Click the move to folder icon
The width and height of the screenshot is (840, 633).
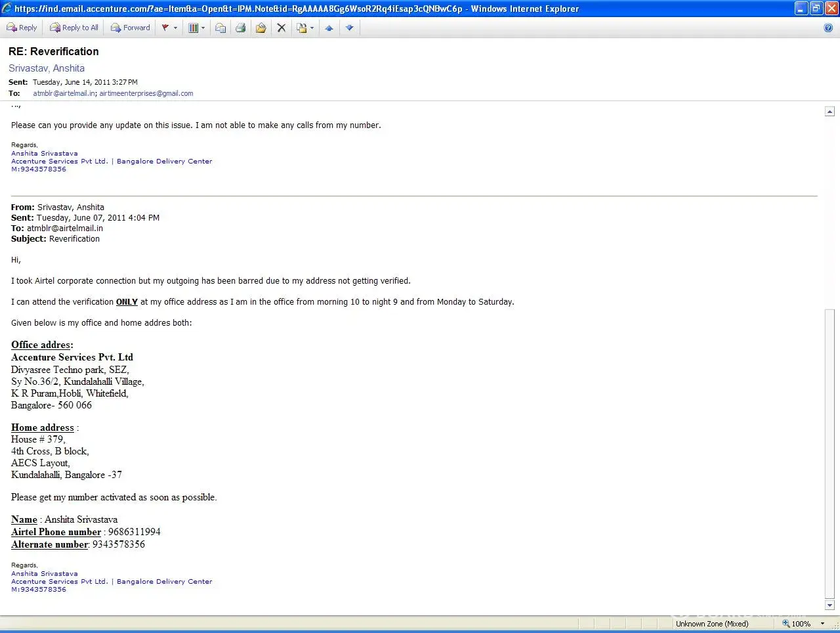click(x=261, y=28)
